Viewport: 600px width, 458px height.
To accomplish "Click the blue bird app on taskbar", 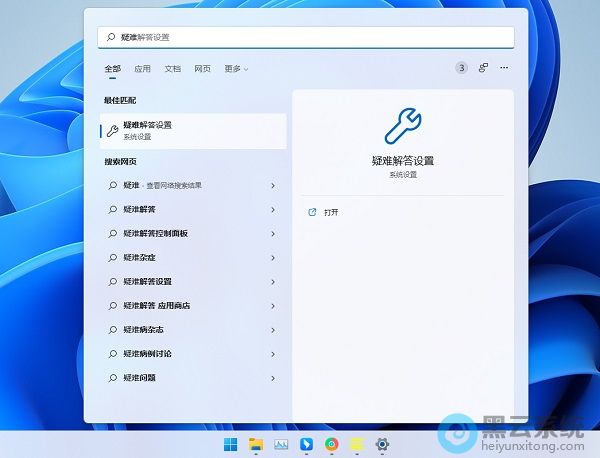I will 306,444.
